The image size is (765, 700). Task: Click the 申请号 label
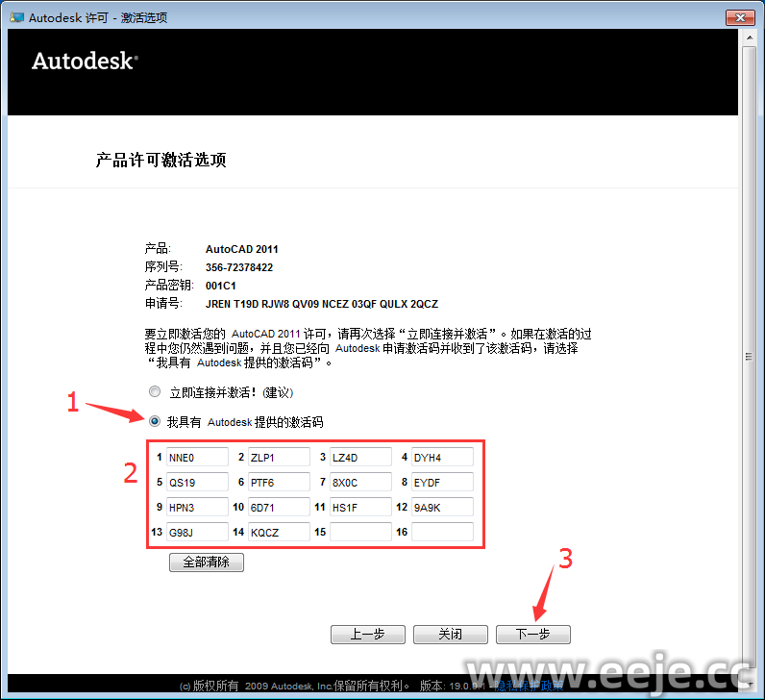[x=163, y=303]
